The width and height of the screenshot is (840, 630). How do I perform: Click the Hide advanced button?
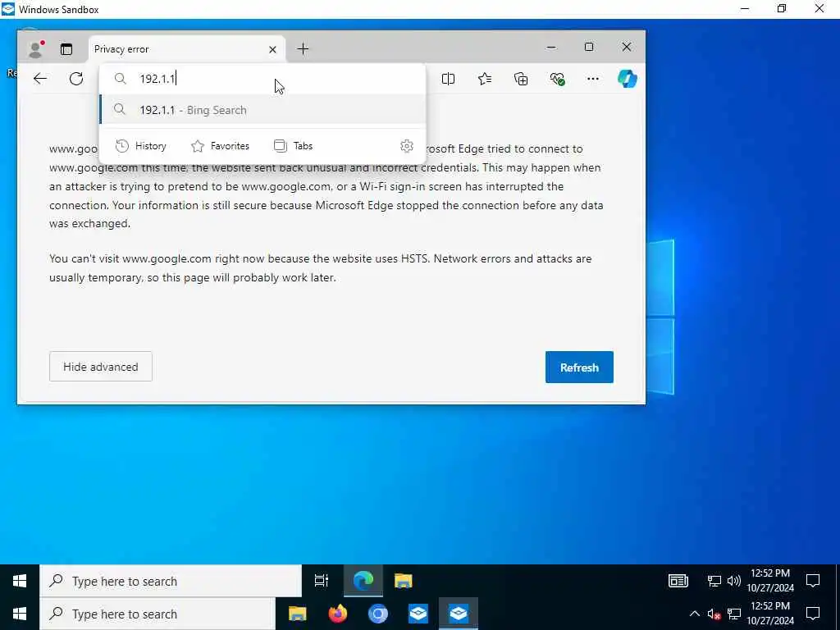point(101,367)
